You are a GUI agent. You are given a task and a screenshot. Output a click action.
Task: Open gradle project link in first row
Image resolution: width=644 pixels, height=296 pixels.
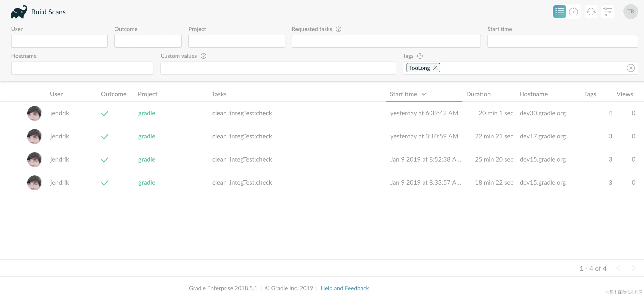tap(147, 113)
